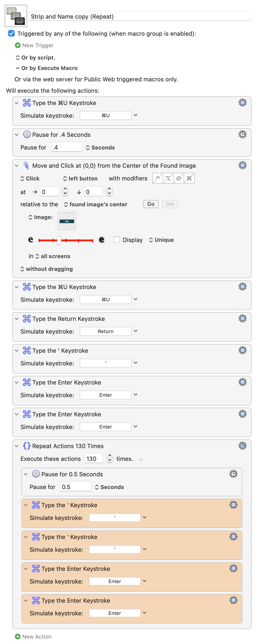The image size is (256, 644).
Task: Click the green New Trigger plus icon
Action: (18, 45)
